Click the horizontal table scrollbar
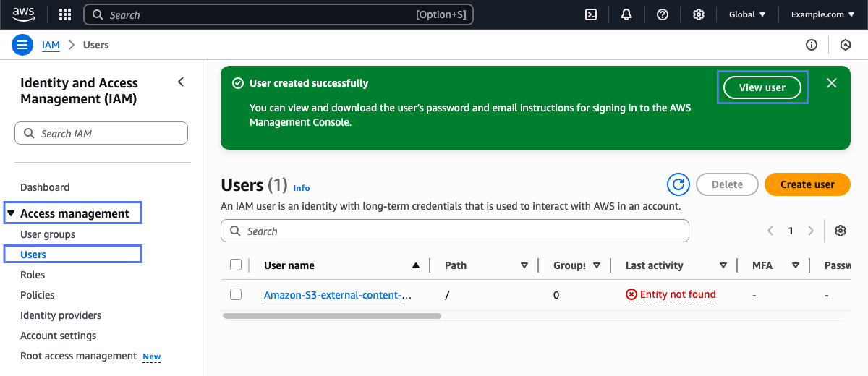 pos(332,316)
